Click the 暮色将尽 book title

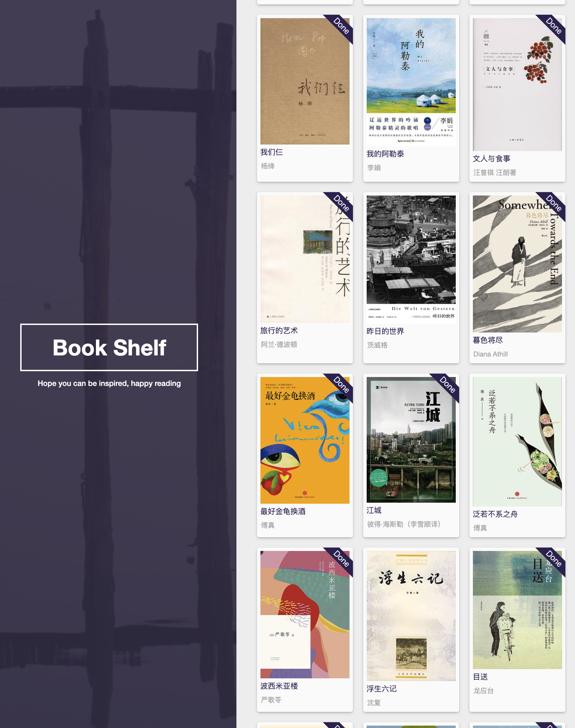pos(488,340)
